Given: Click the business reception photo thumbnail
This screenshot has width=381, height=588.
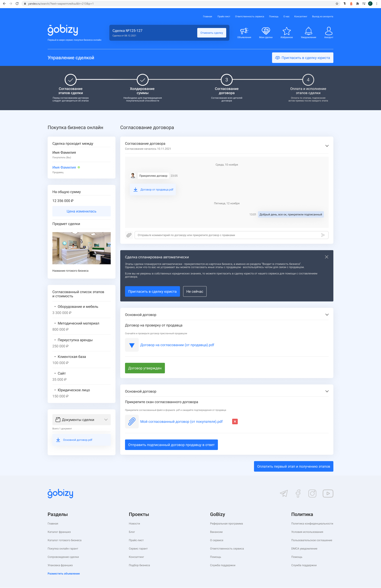Looking at the screenshot, I should (x=81, y=248).
